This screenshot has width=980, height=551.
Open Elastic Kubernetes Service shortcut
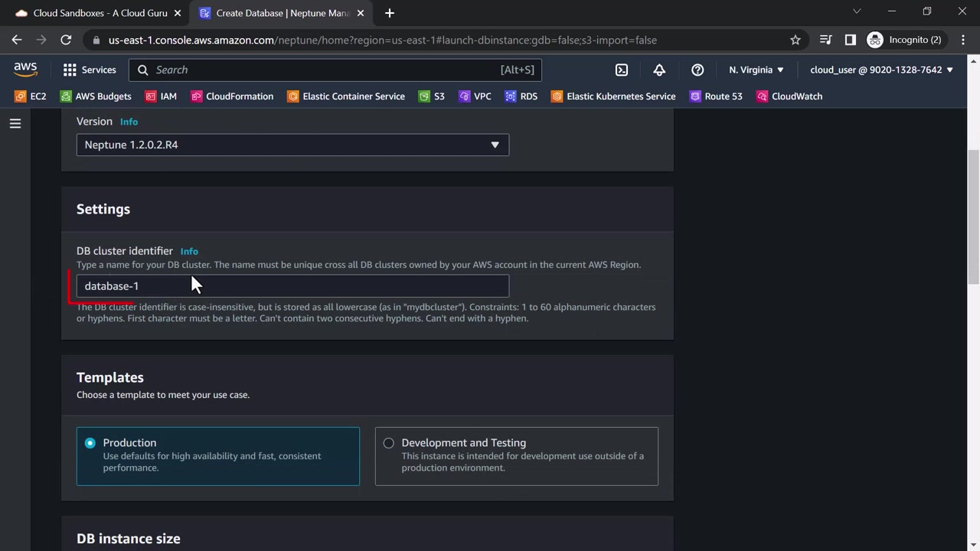(x=613, y=96)
